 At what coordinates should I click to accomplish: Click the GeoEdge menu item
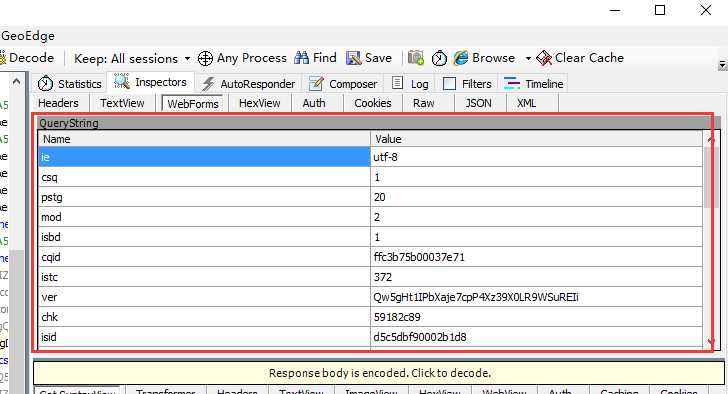tap(28, 36)
